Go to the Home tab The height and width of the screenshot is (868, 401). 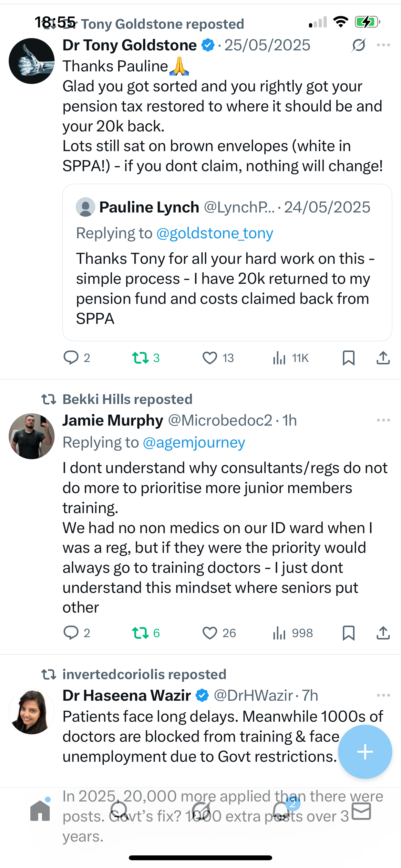40,811
